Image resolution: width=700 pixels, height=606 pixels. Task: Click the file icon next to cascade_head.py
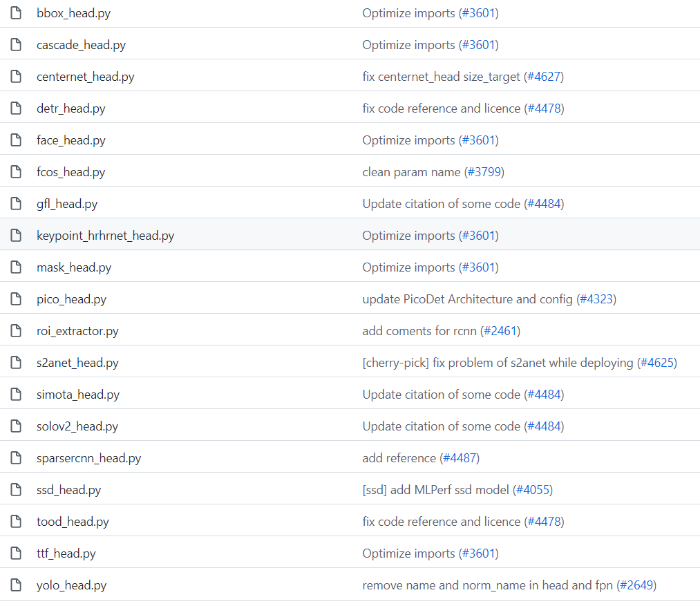coord(16,44)
